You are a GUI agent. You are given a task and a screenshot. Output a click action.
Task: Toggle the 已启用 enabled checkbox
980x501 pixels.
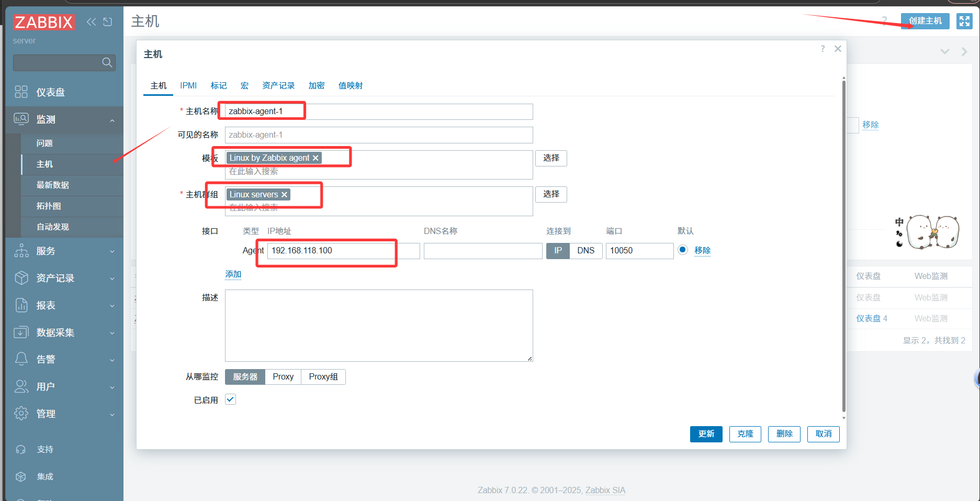coord(230,399)
